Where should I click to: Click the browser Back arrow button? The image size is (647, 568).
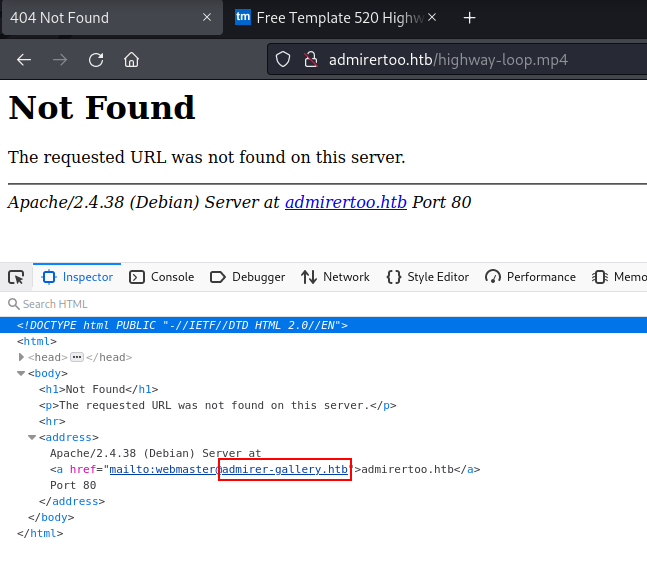pos(24,59)
